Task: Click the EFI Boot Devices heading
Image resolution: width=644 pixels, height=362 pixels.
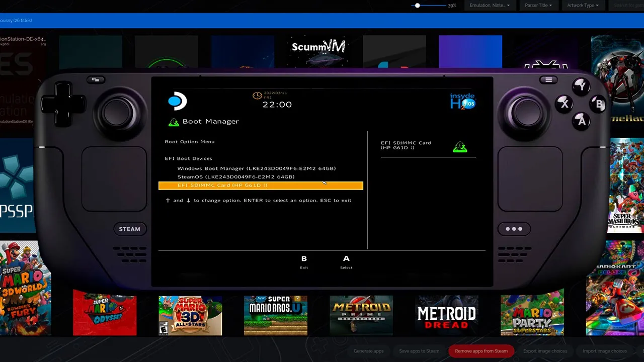Action: pos(188,158)
